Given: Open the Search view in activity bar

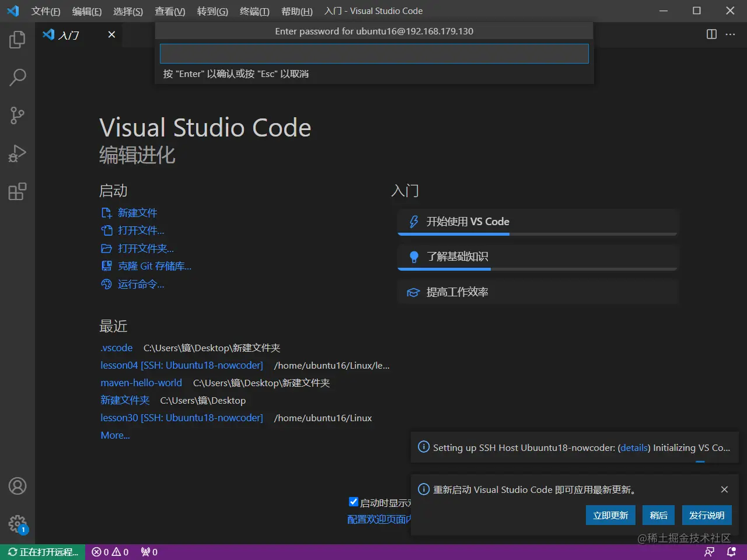Looking at the screenshot, I should coord(18,77).
